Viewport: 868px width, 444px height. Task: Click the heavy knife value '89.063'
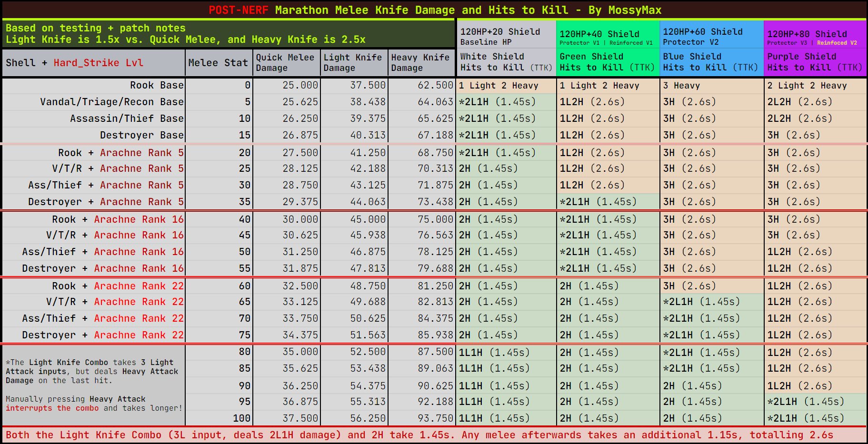[436, 368]
